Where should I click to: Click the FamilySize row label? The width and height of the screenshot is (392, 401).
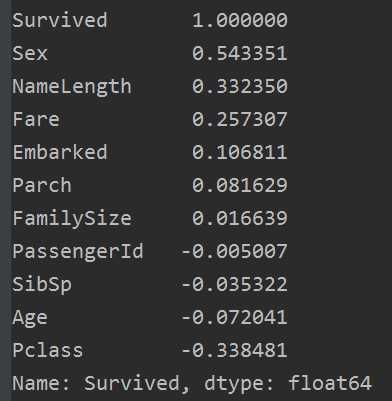click(x=72, y=218)
